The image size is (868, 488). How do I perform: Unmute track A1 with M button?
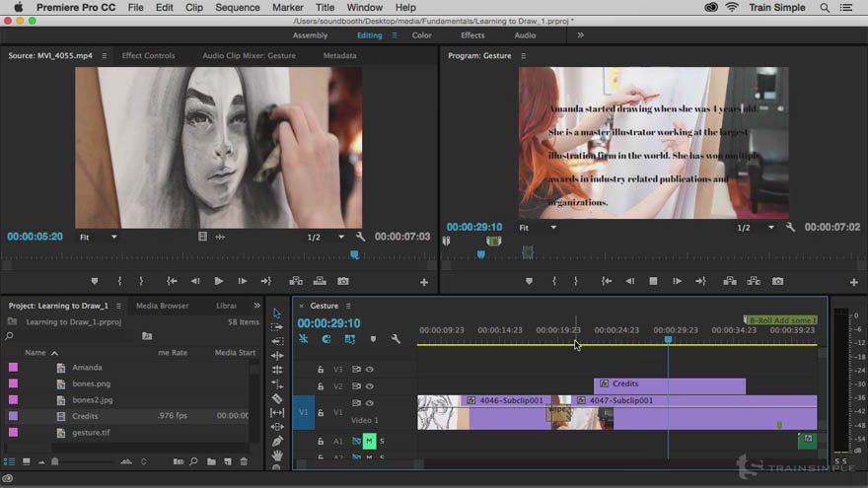pos(369,441)
